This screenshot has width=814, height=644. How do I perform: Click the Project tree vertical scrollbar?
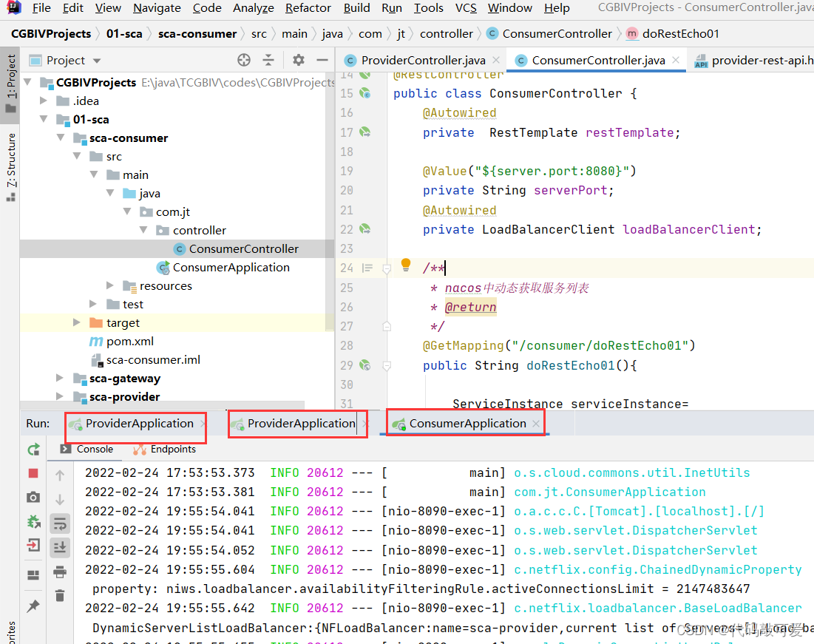[330, 203]
